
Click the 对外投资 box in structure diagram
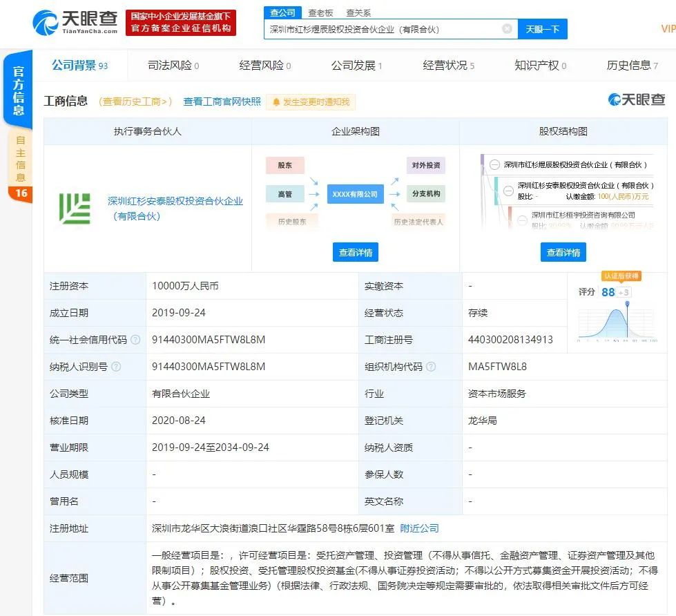click(426, 166)
